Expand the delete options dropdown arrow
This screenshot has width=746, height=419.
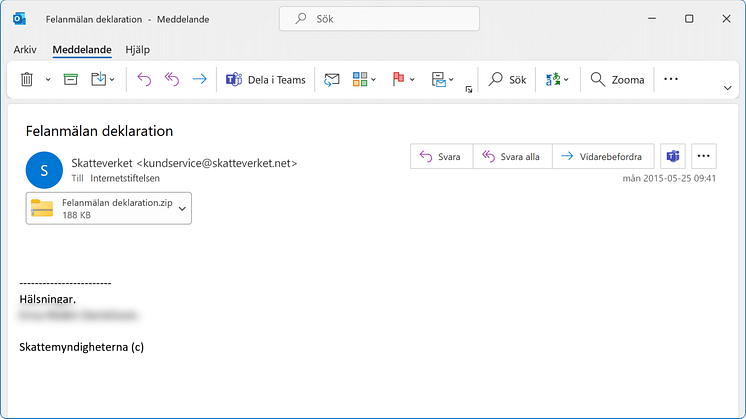[48, 80]
